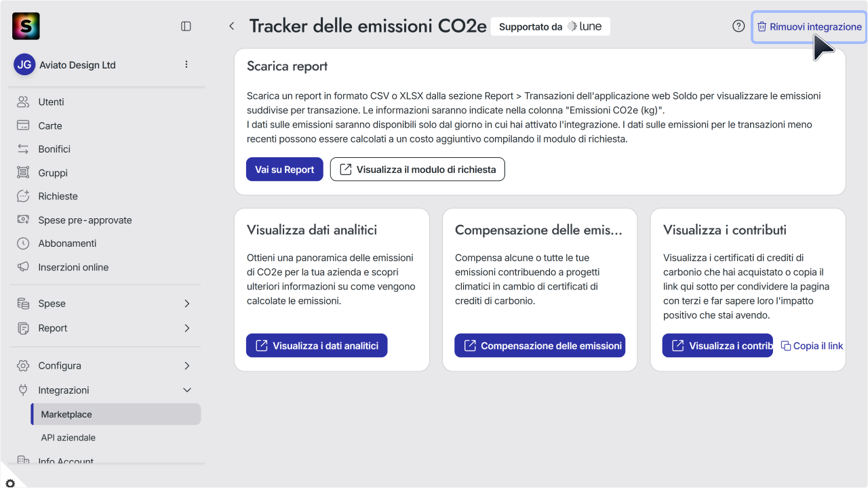Click the Compensazione delle emis... card title

click(x=538, y=230)
